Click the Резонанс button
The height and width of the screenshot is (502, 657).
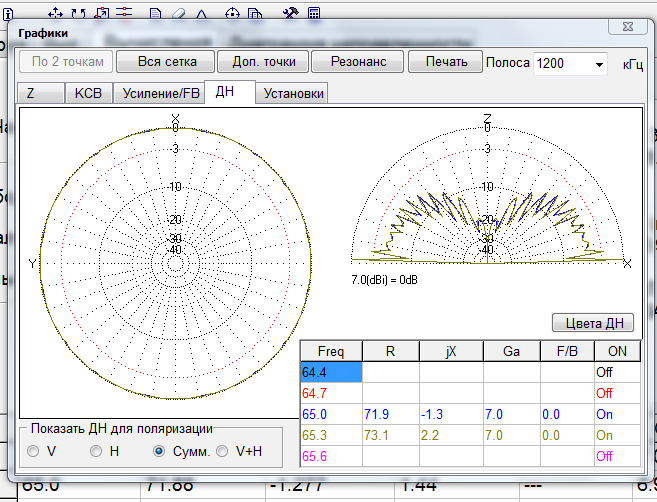point(358,62)
